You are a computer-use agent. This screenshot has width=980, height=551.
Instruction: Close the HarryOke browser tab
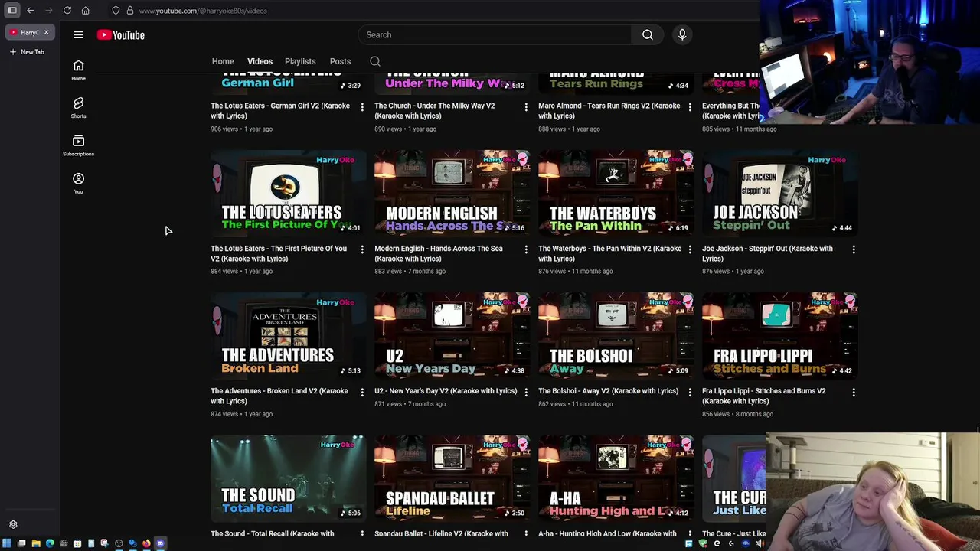point(46,32)
